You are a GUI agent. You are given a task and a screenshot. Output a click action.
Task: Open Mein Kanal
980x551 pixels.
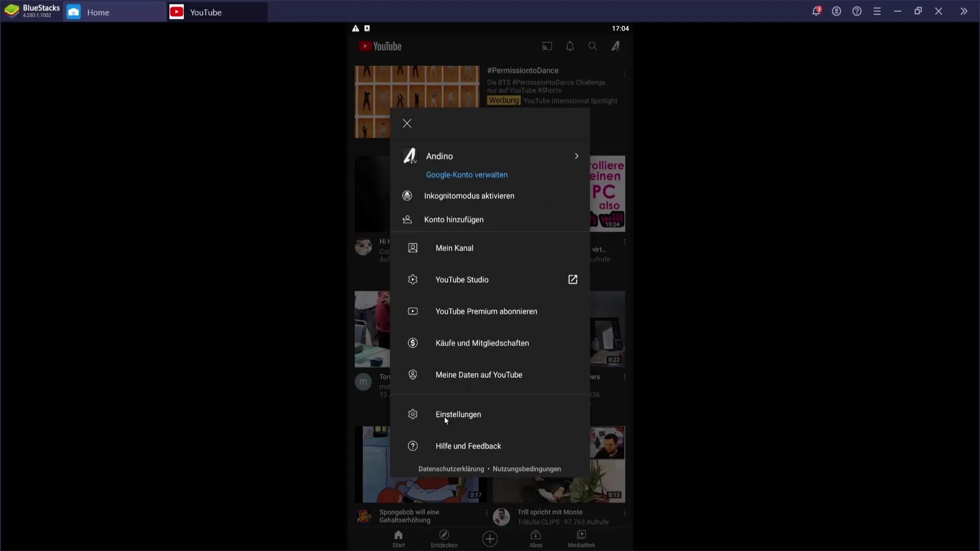pyautogui.click(x=454, y=248)
